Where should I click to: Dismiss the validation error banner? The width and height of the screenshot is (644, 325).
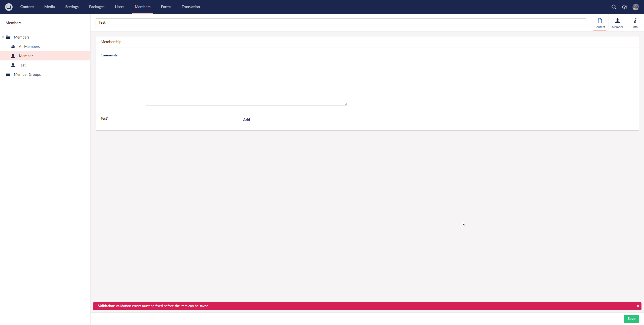pyautogui.click(x=638, y=306)
